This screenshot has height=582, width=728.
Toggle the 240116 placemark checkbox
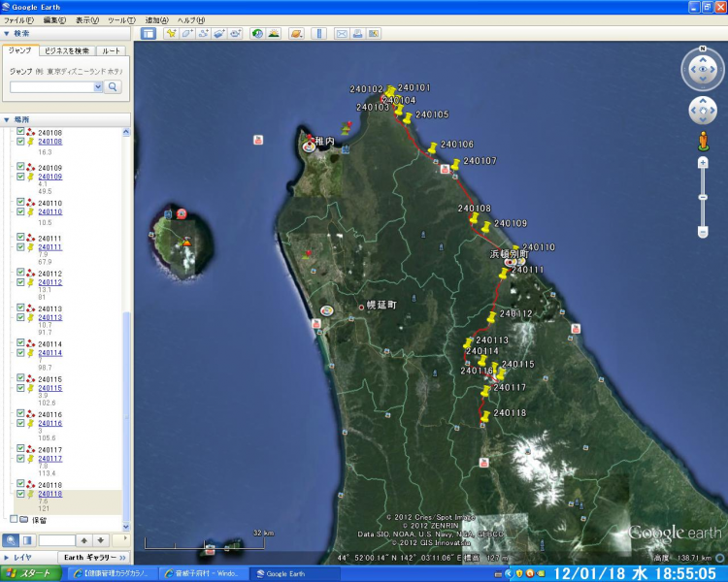pyautogui.click(x=20, y=423)
